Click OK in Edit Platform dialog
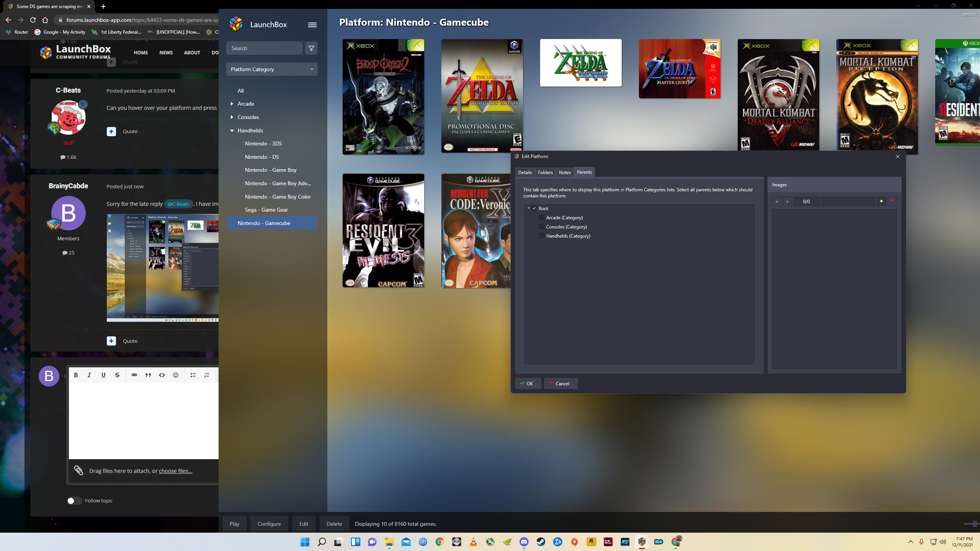This screenshot has width=980, height=551. click(x=528, y=383)
